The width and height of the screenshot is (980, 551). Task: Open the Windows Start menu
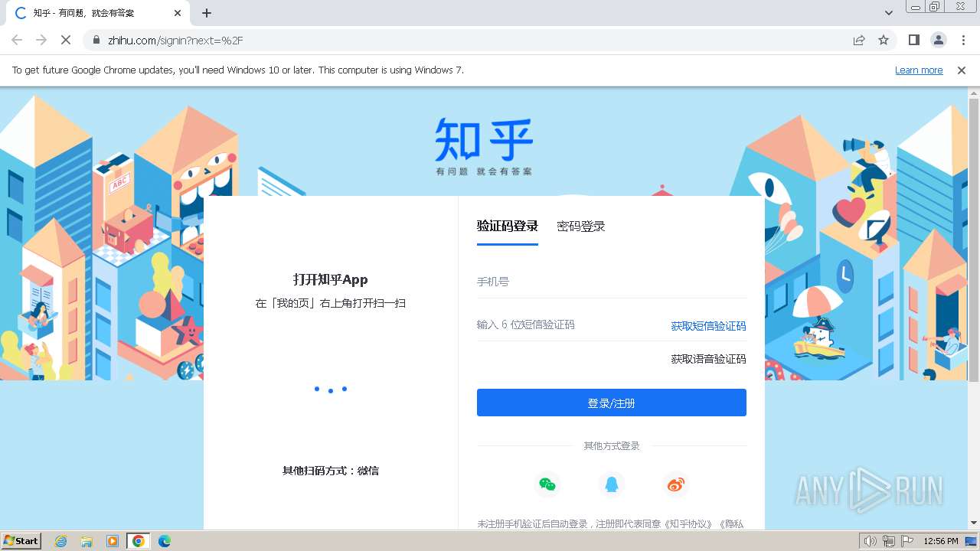pyautogui.click(x=21, y=541)
